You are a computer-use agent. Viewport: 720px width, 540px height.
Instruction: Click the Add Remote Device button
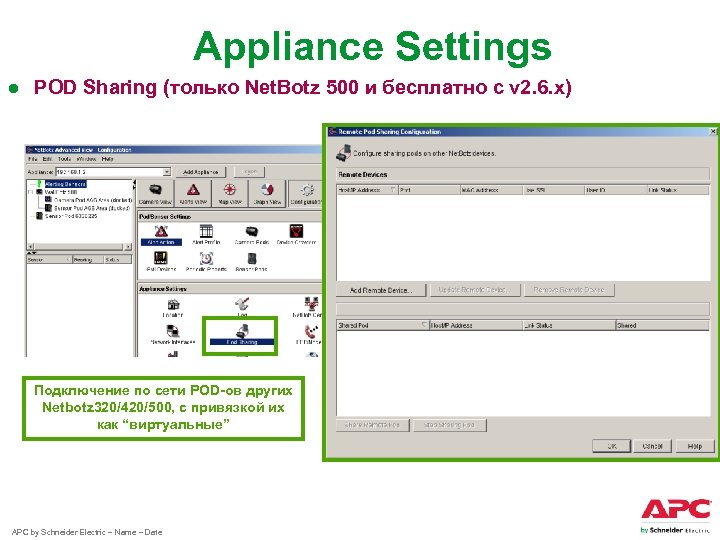tap(381, 290)
